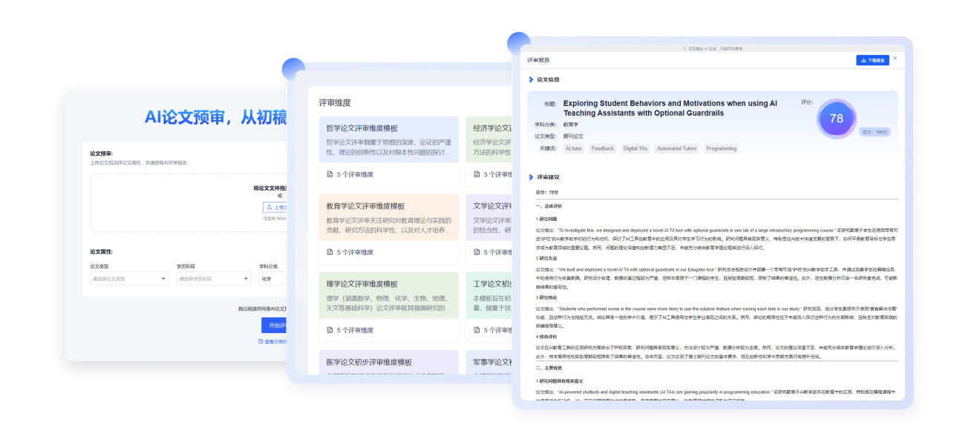This screenshot has height=445, width=980.
Task: Open the 哲学论文评审维度模板 card
Action: (x=388, y=151)
